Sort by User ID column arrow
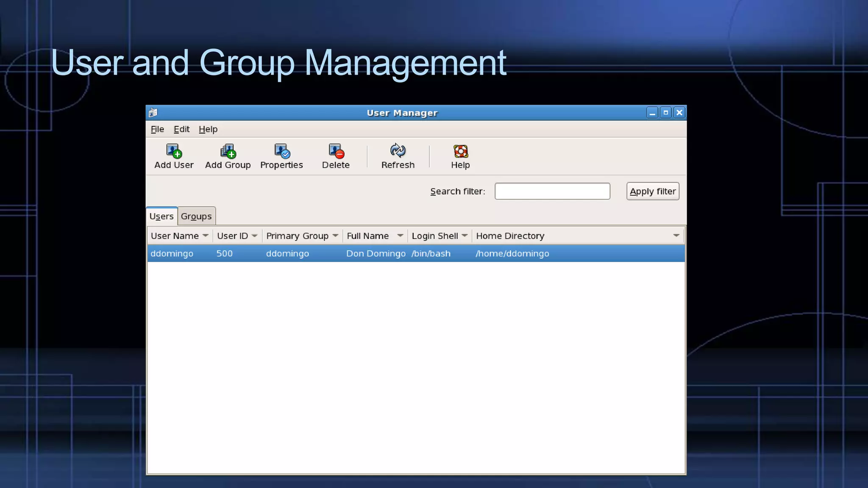This screenshot has height=488, width=868. [254, 236]
